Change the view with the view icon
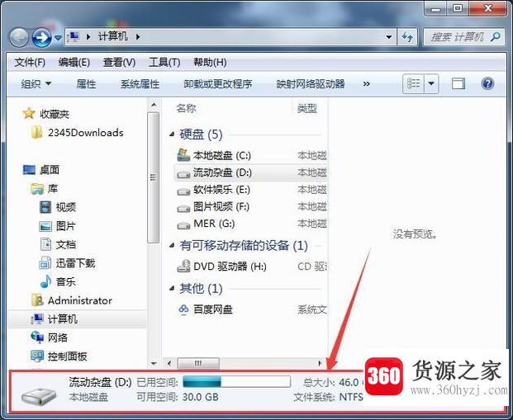Screen dimensions: 513x420 [x=413, y=83]
